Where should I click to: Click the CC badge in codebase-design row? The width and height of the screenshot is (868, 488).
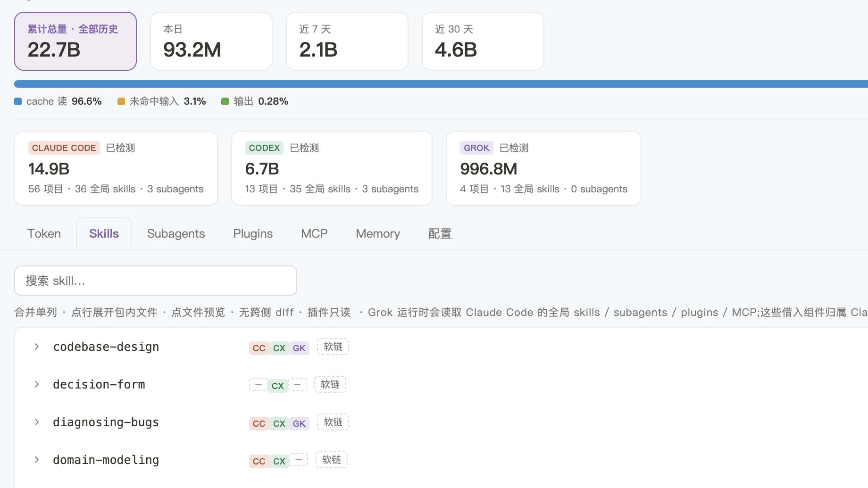pos(259,348)
